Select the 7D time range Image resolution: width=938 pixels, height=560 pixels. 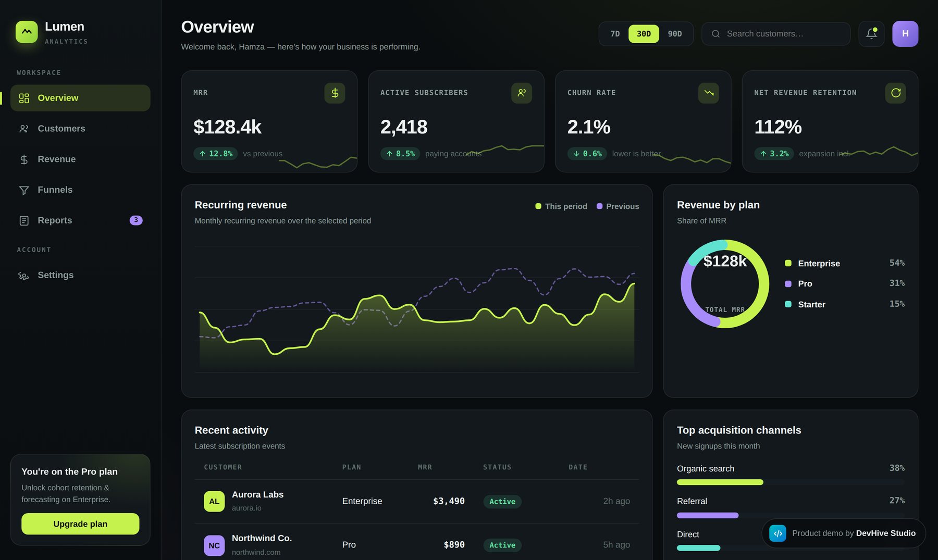pos(615,34)
